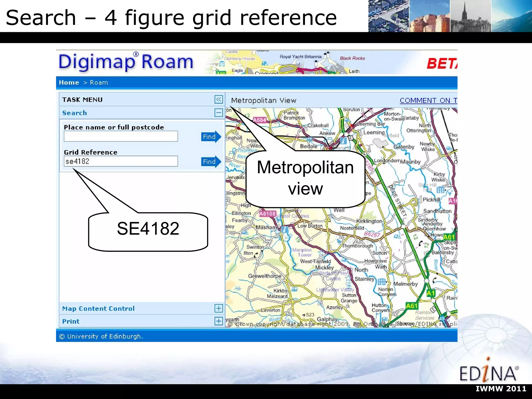Click the blue information icon near Bedale
The height and width of the screenshot is (399, 532).
(343, 141)
